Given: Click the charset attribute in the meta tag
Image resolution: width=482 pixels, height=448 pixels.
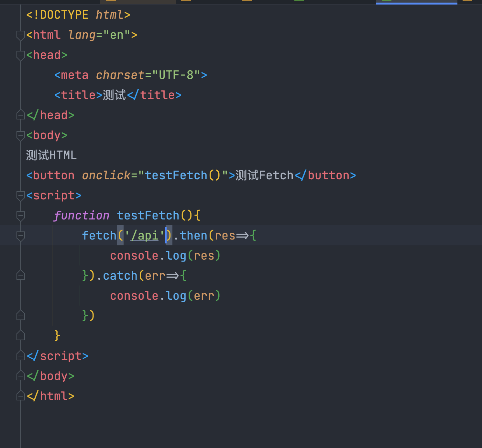Looking at the screenshot, I should pyautogui.click(x=120, y=75).
